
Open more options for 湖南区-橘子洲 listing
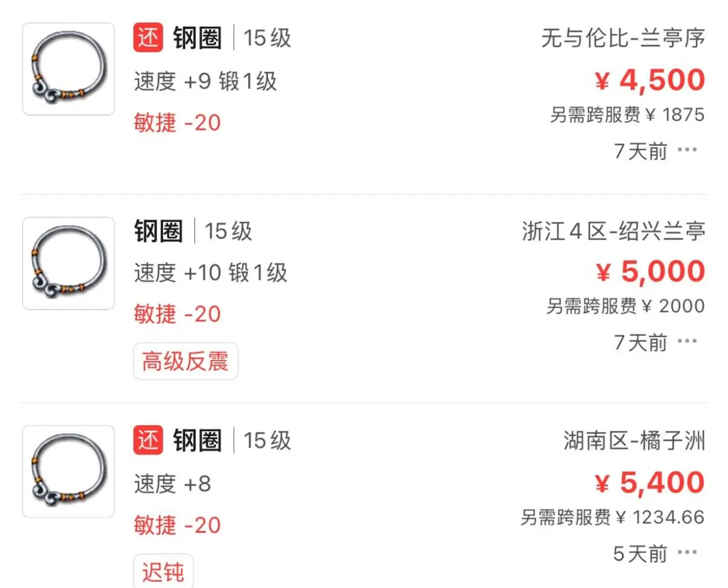pos(687,553)
